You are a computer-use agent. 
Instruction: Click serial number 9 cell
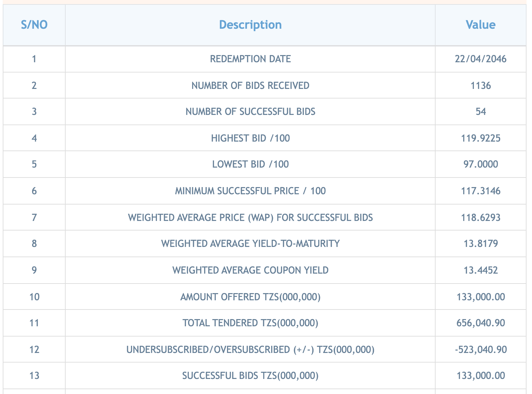pos(34,270)
